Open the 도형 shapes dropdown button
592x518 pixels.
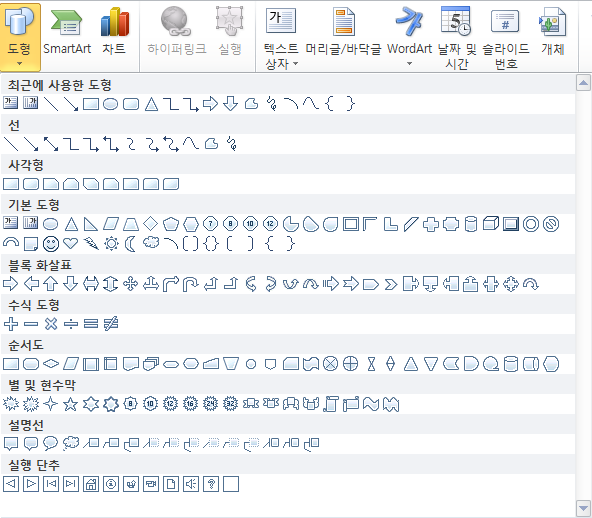point(20,37)
